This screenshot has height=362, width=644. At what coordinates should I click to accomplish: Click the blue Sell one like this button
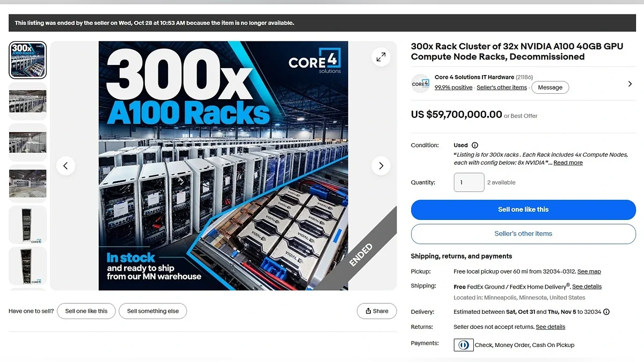(x=523, y=210)
